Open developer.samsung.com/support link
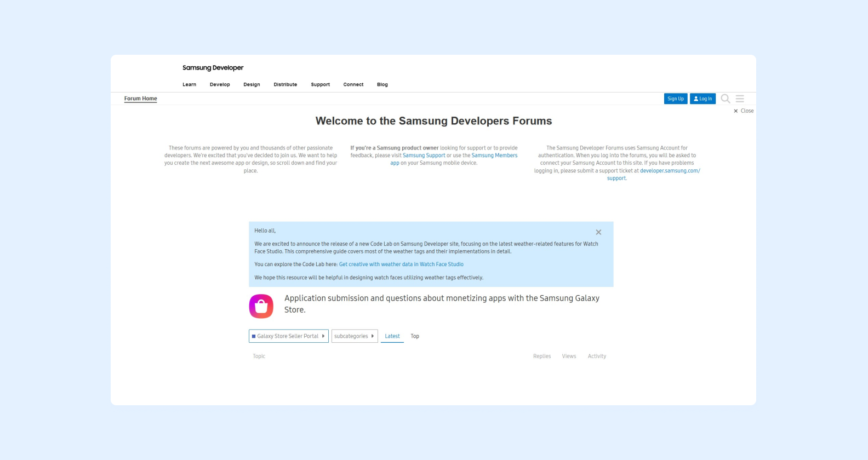This screenshot has height=460, width=868. pyautogui.click(x=670, y=171)
